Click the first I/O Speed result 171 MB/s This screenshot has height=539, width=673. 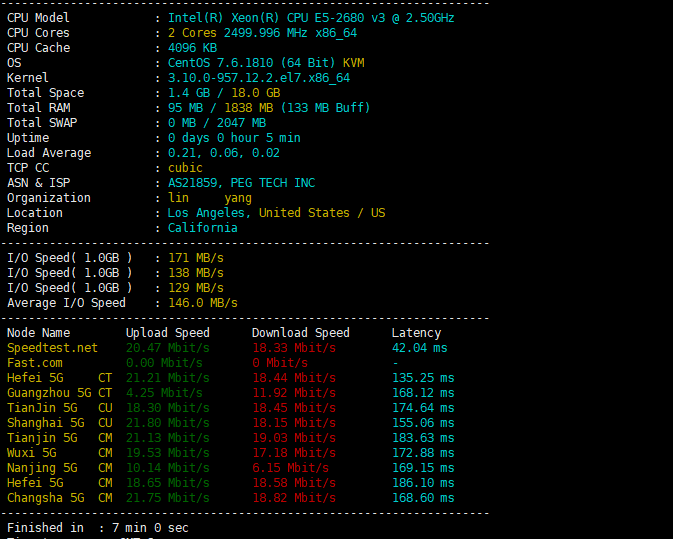pos(196,258)
